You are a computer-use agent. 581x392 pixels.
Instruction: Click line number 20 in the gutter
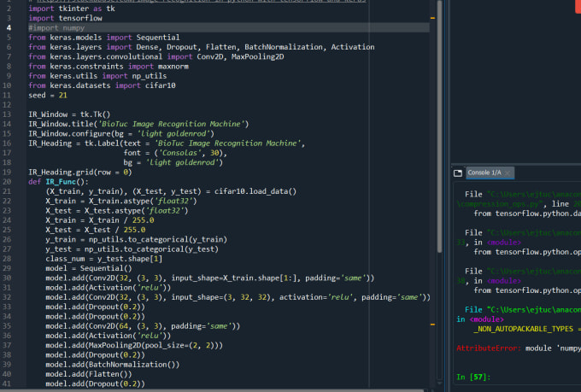pos(7,182)
